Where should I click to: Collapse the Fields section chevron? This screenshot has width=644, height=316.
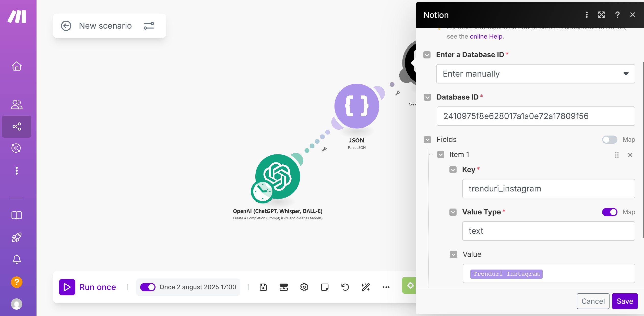click(x=427, y=140)
